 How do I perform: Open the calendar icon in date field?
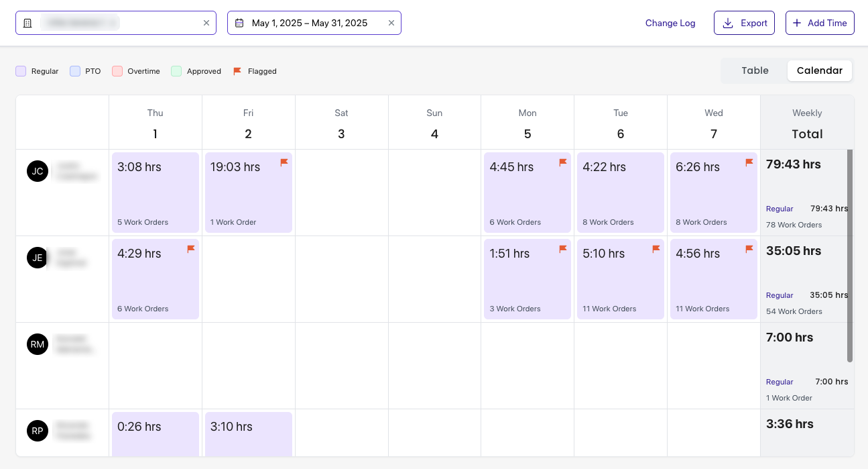(x=239, y=23)
